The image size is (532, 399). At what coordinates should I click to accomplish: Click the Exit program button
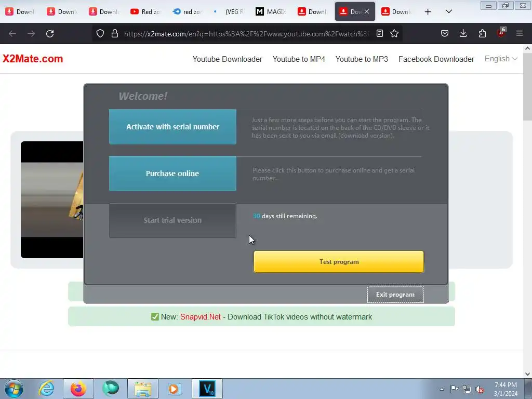395,294
